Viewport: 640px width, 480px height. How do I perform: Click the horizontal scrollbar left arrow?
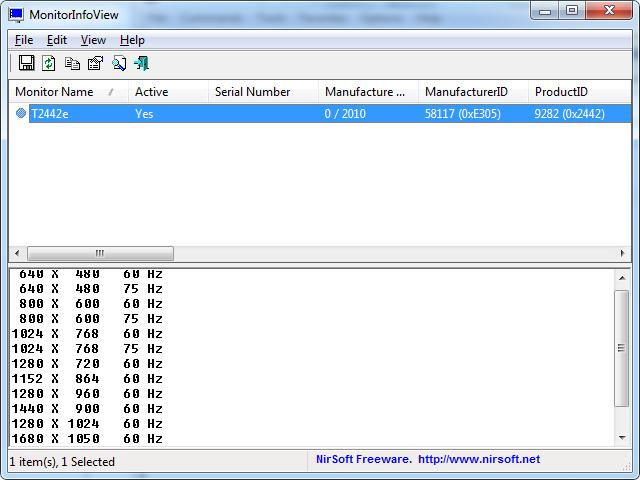tap(17, 253)
